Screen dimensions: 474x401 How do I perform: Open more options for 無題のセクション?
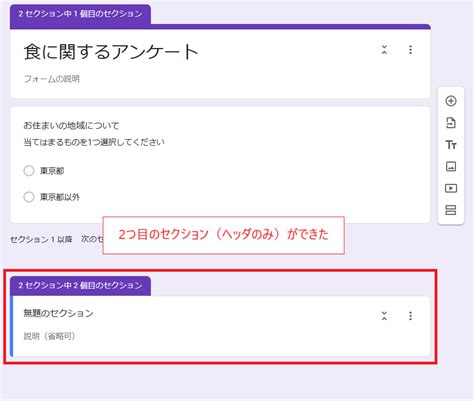410,316
